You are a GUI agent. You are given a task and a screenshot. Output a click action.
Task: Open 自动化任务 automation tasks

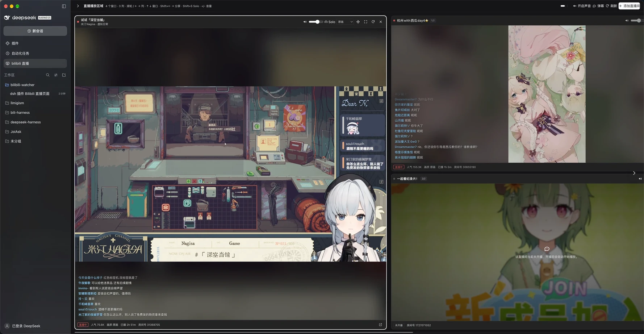35,53
